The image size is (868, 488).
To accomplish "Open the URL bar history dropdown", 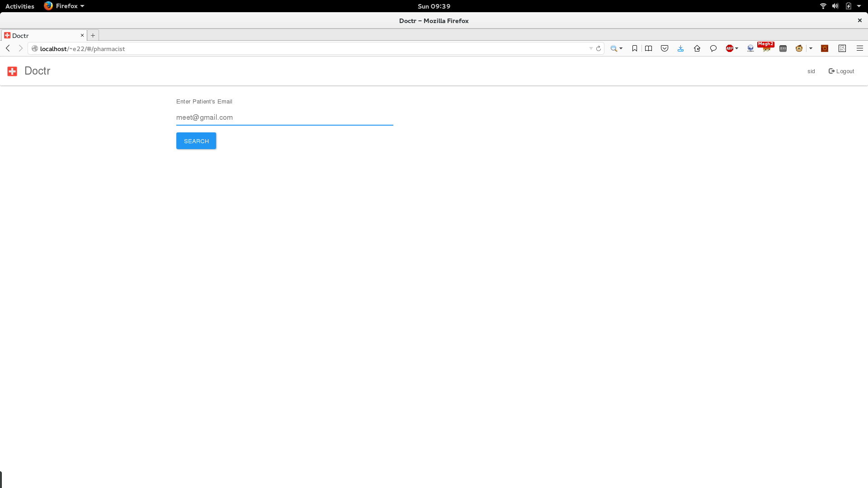I will coord(591,48).
